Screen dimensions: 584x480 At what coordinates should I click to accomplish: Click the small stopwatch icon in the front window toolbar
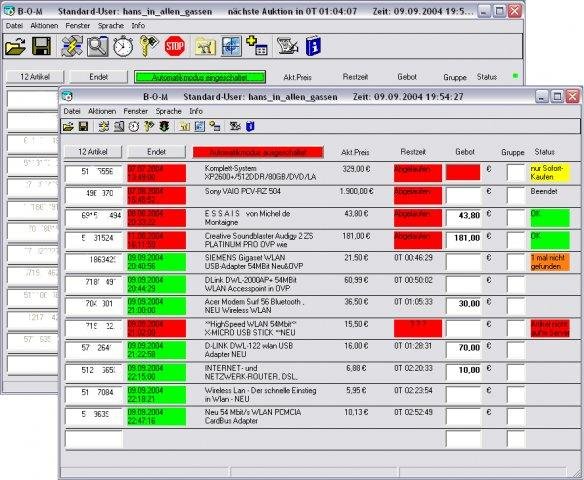click(x=134, y=127)
